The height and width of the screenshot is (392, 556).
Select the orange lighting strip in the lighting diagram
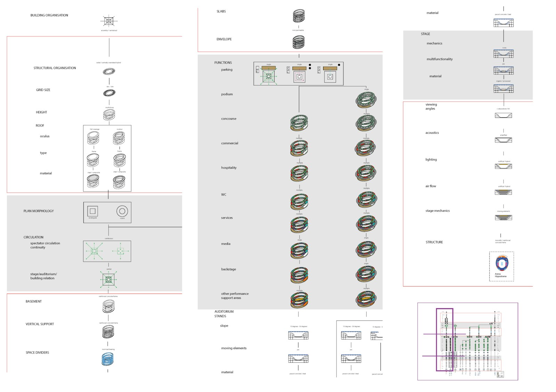(504, 164)
